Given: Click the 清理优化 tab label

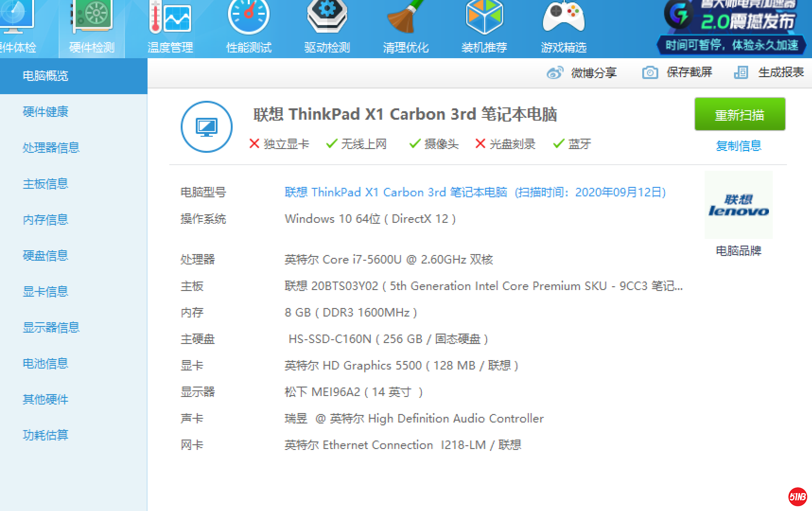Looking at the screenshot, I should click(406, 47).
